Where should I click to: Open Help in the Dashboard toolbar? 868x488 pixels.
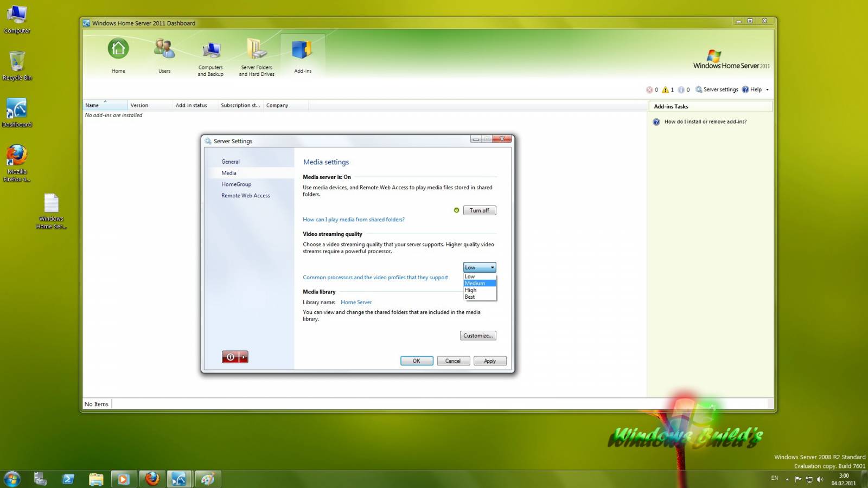coord(752,90)
